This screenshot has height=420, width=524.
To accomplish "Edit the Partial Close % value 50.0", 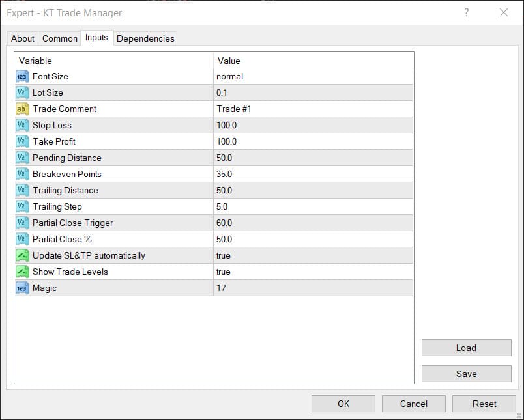I will click(x=313, y=239).
